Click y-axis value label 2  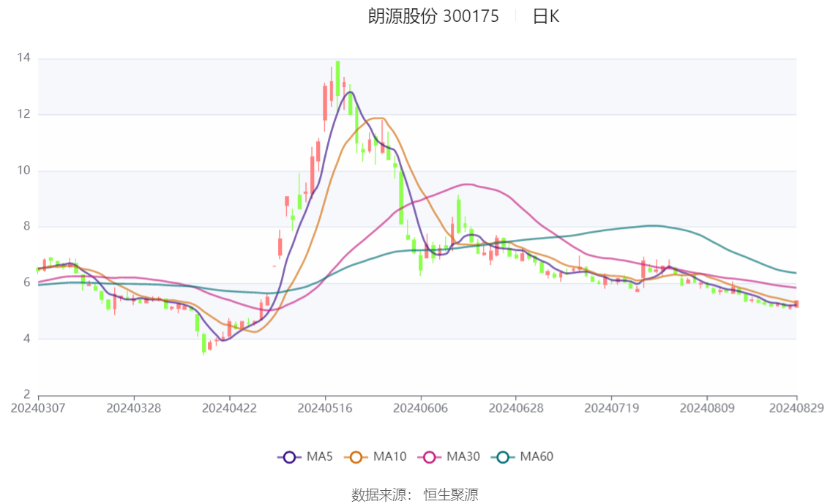pos(26,394)
